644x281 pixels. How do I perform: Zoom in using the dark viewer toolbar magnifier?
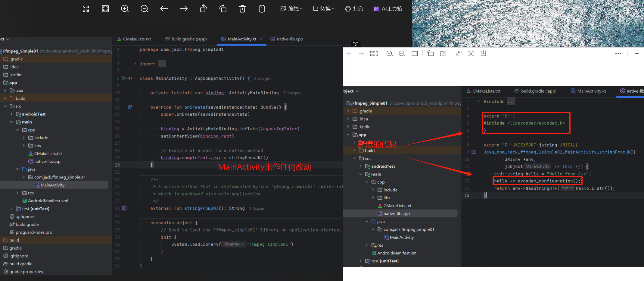pos(125,9)
